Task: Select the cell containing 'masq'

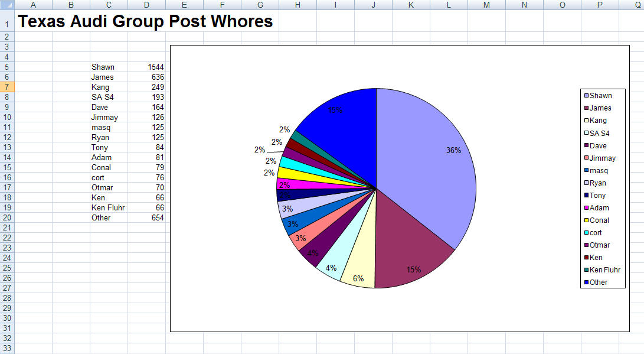Action: (109, 128)
